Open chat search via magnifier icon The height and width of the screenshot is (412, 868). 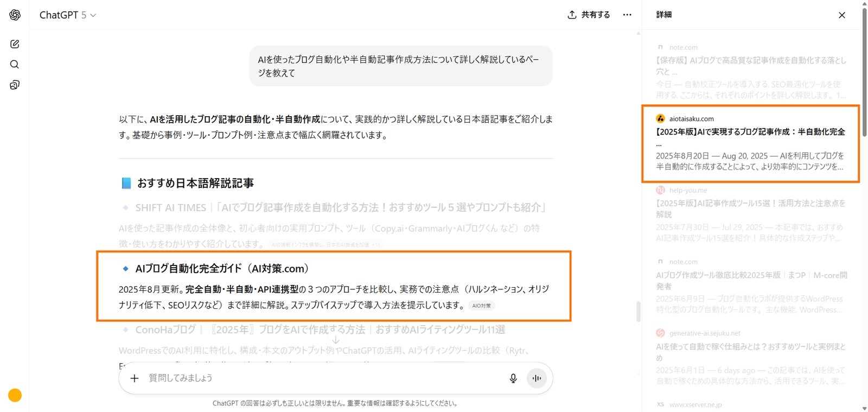click(x=15, y=65)
